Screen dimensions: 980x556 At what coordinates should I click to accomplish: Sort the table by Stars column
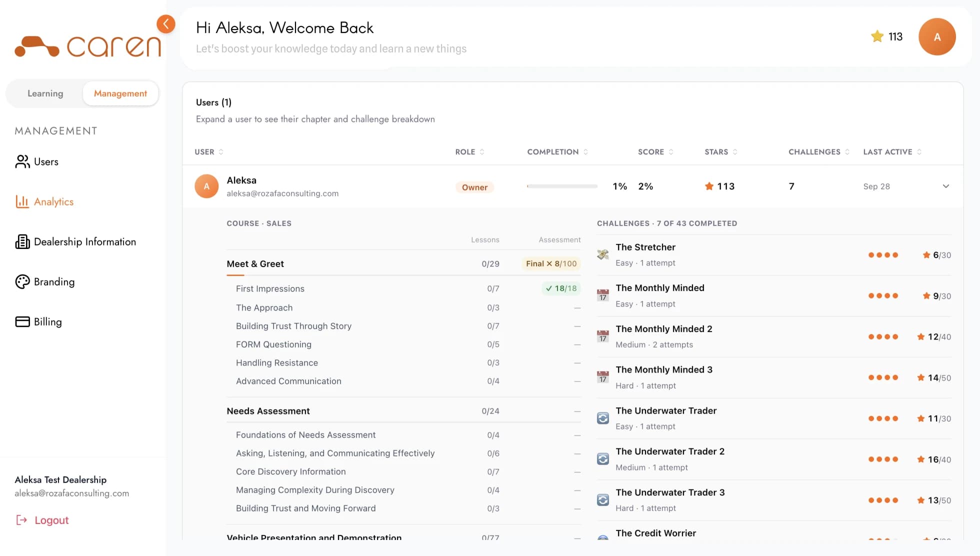click(x=721, y=151)
